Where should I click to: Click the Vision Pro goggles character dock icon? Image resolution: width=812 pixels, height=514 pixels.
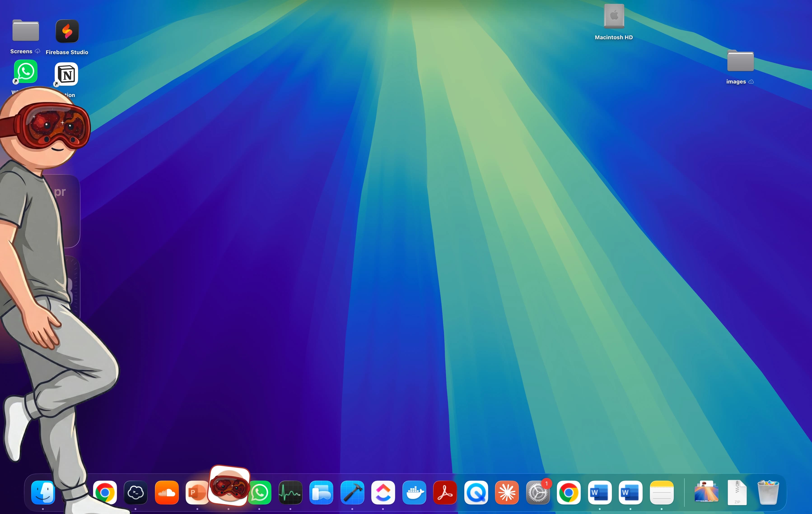229,486
